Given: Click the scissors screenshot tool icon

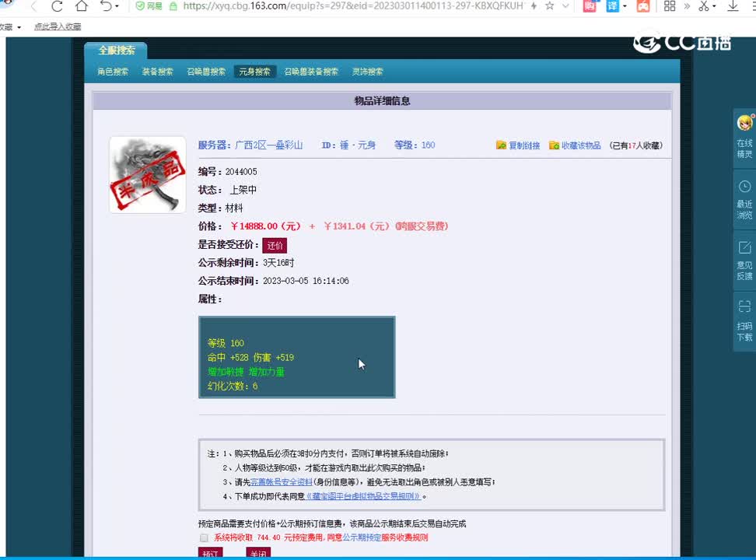Looking at the screenshot, I should pos(704,6).
